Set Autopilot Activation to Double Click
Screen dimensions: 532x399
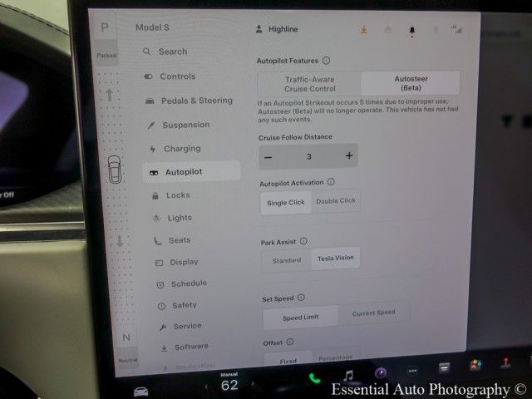pyautogui.click(x=335, y=201)
